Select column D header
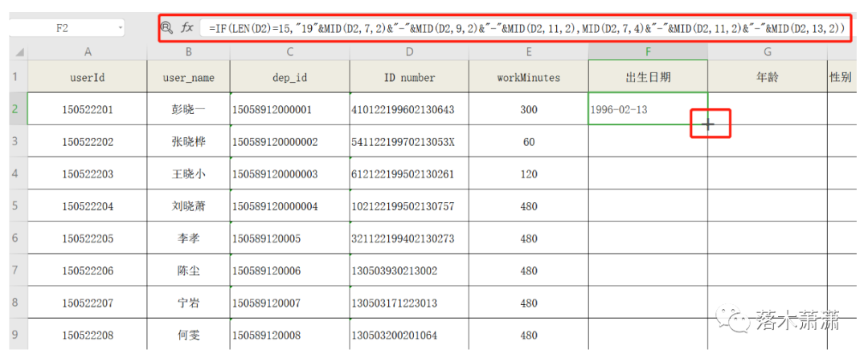This screenshot has height=358, width=868. [409, 52]
